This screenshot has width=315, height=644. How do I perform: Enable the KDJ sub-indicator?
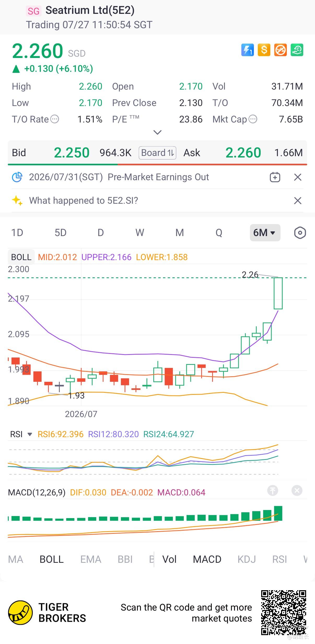[x=247, y=559]
